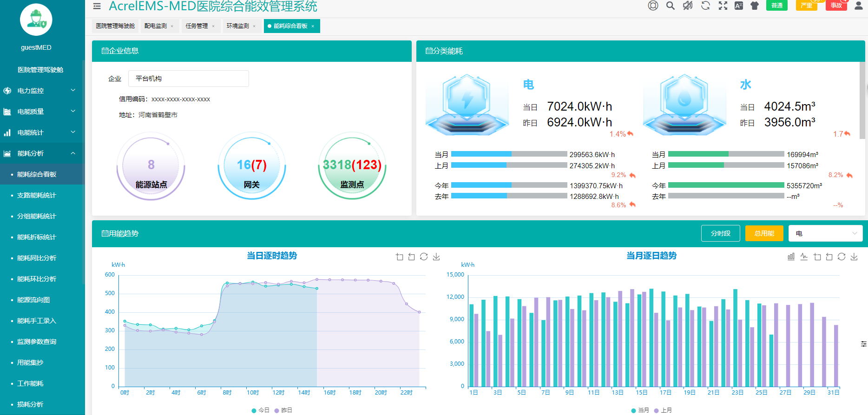This screenshot has width=868, height=415.
Task: Click the search magnifier icon
Action: [x=670, y=6]
